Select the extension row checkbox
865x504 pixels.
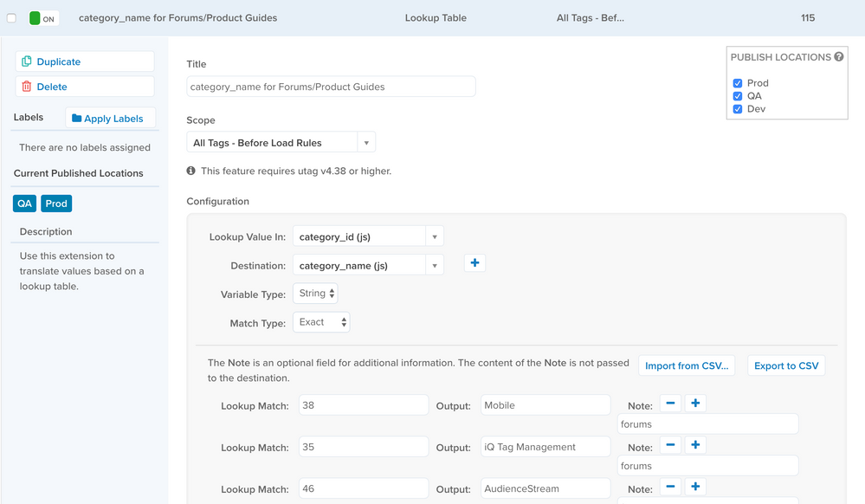pos(12,18)
